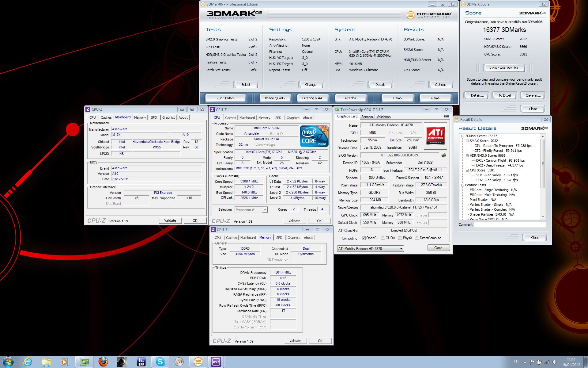Click the Demo... button
The height and width of the screenshot is (368, 588).
coord(398,98)
